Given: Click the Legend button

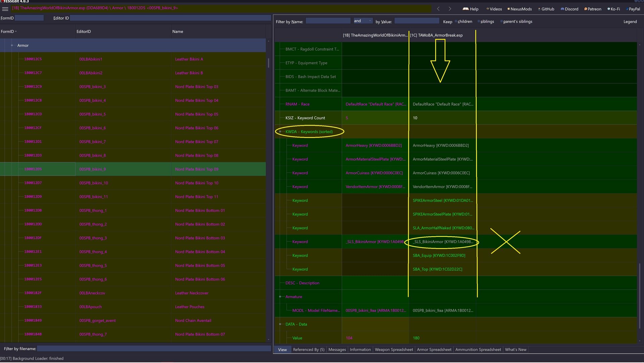Looking at the screenshot, I should [630, 22].
